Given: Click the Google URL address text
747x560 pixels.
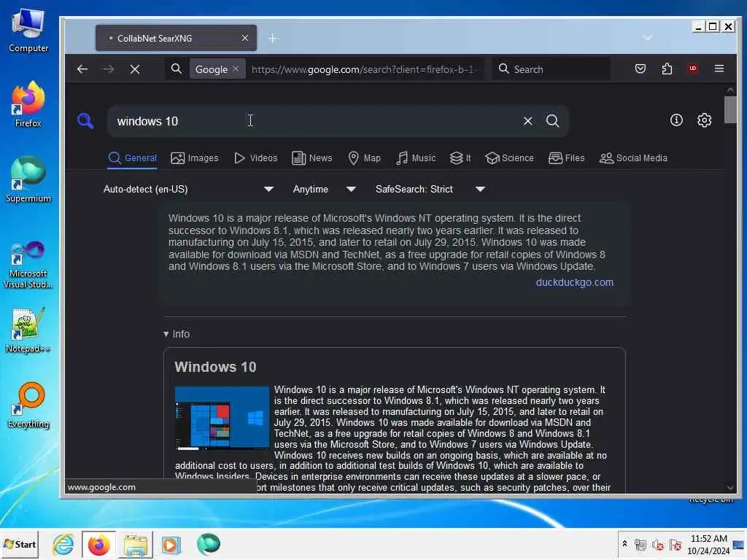Looking at the screenshot, I should tap(364, 69).
